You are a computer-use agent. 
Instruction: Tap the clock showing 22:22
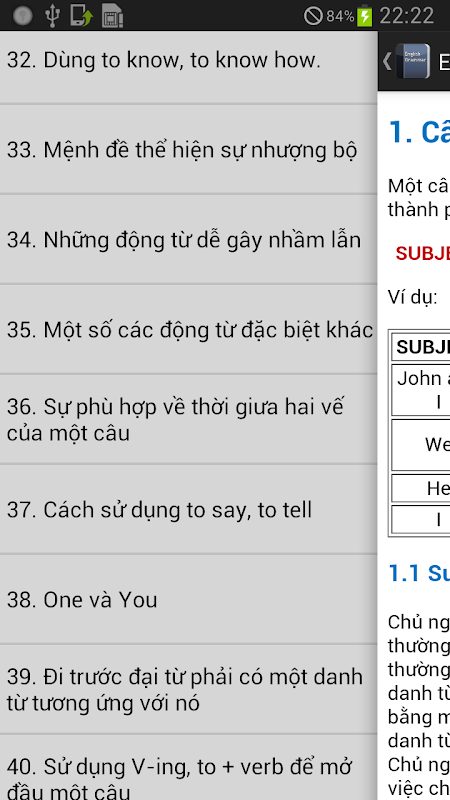[x=407, y=16]
